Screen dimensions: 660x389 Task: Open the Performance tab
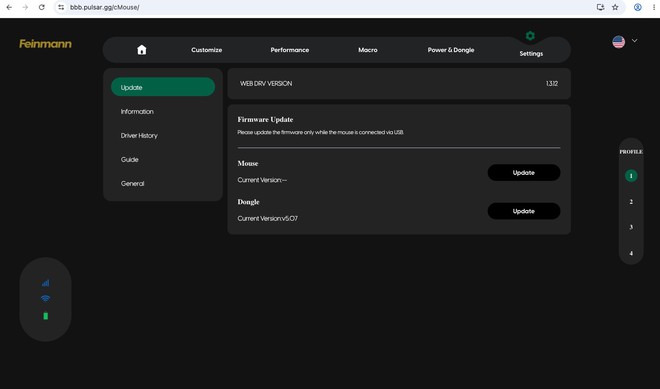(290, 50)
